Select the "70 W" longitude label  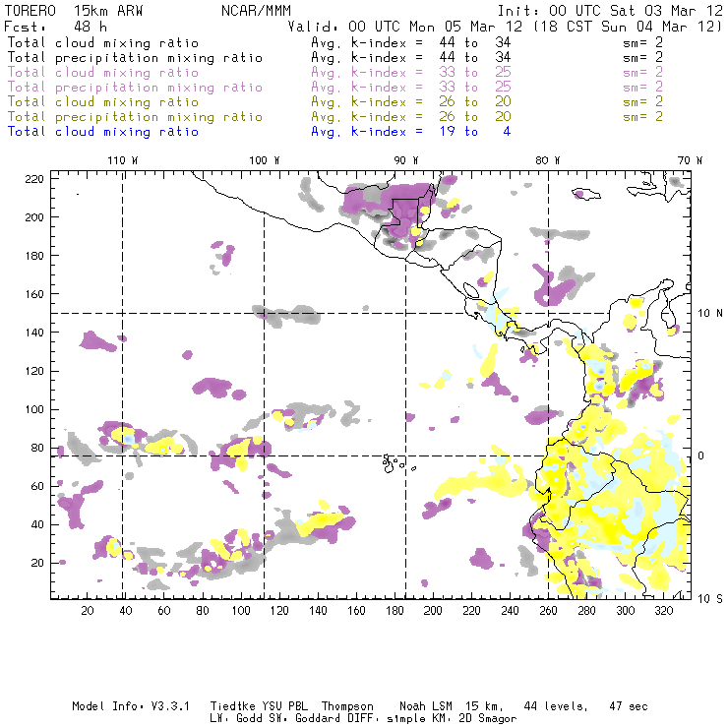click(x=690, y=160)
